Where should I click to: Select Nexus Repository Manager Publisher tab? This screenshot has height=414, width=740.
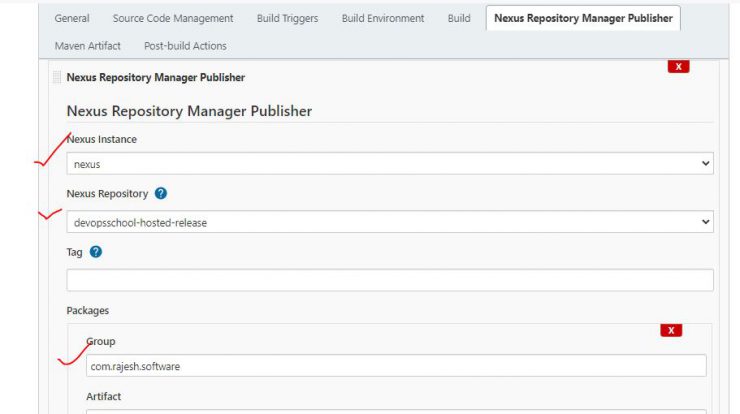(x=583, y=18)
